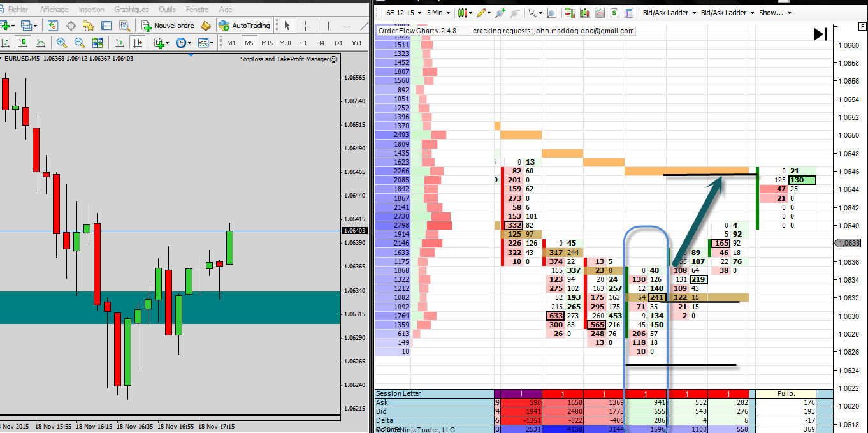
Task: Open the drawing tools pencil dropdown
Action: (483, 12)
